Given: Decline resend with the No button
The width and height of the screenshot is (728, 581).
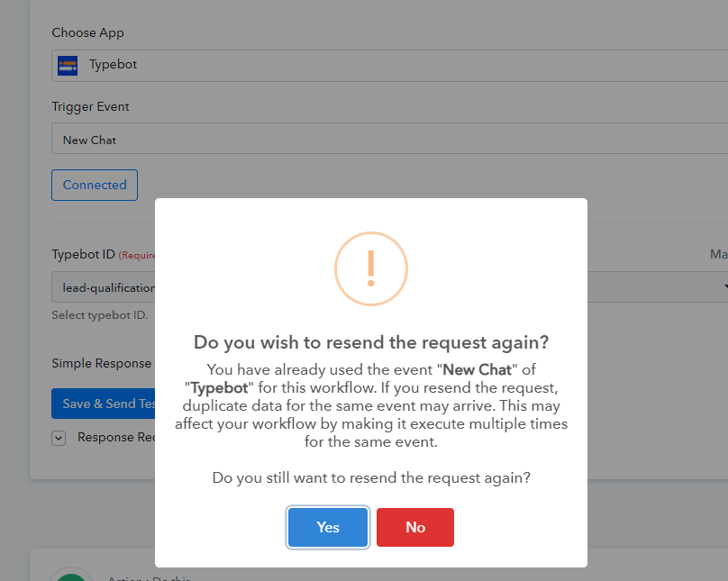Looking at the screenshot, I should [x=415, y=527].
